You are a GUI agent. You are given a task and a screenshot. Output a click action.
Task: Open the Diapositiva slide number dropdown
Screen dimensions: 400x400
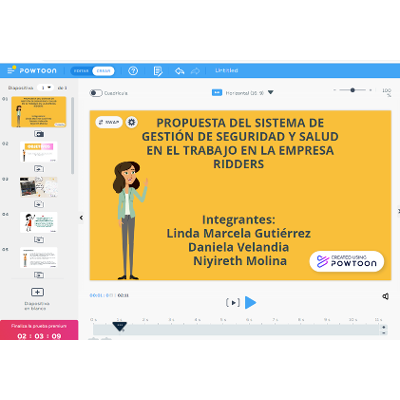45,88
